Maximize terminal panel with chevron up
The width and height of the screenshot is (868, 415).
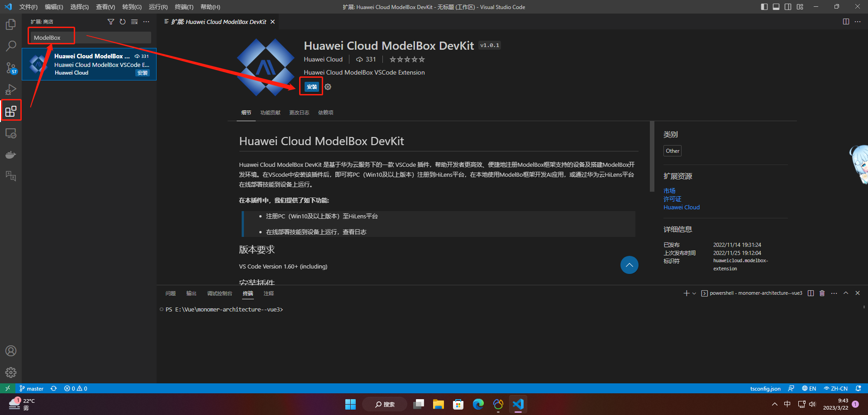pyautogui.click(x=846, y=293)
